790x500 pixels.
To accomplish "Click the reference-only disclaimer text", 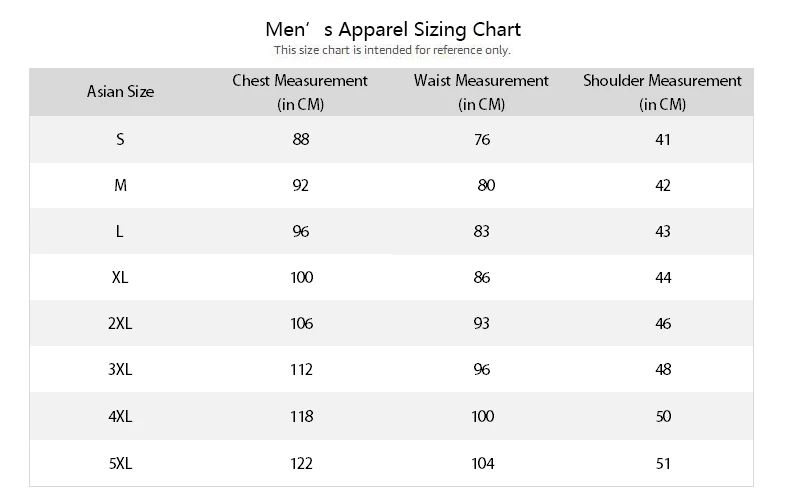I will [393, 50].
